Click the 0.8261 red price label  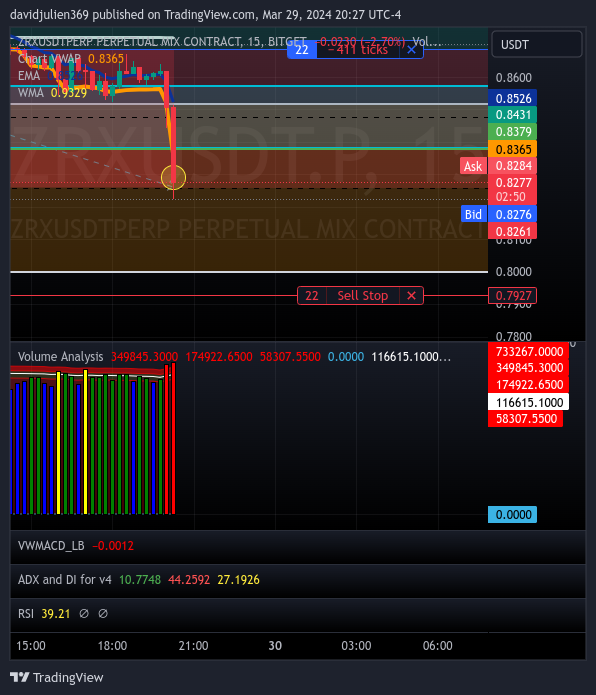[x=513, y=231]
